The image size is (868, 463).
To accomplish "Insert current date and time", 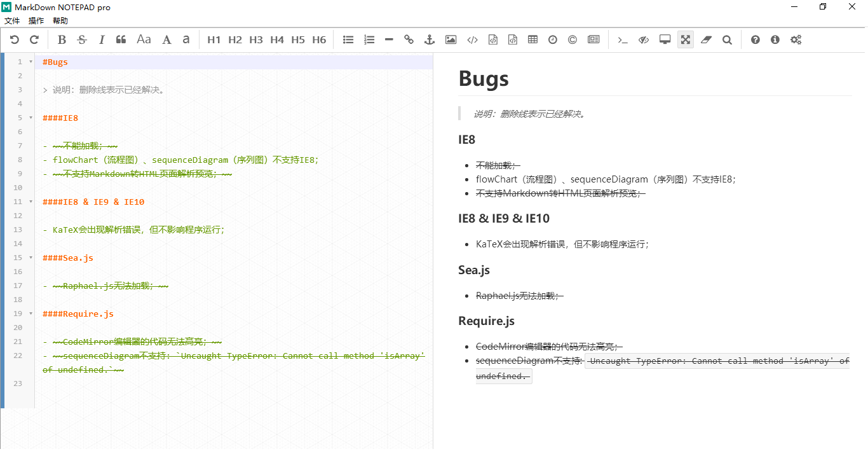I will tap(553, 39).
